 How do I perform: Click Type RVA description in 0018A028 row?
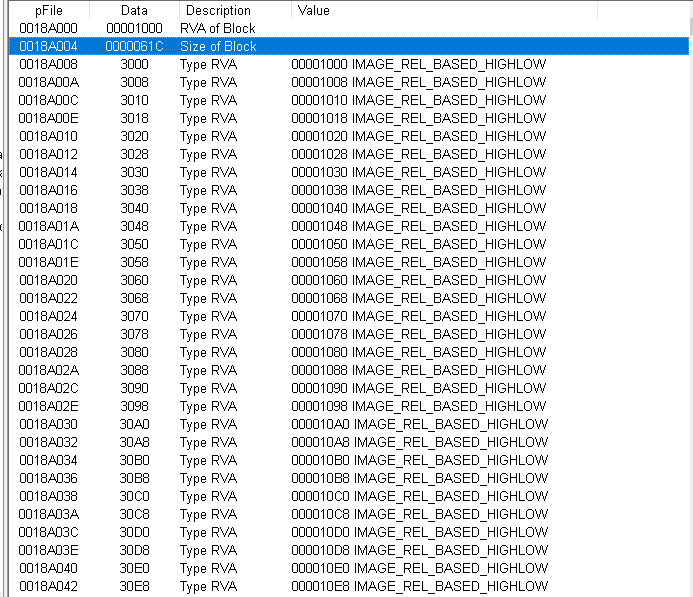(208, 353)
